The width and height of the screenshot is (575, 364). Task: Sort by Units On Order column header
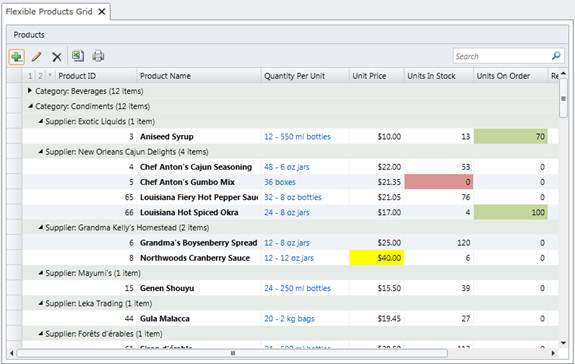click(511, 76)
